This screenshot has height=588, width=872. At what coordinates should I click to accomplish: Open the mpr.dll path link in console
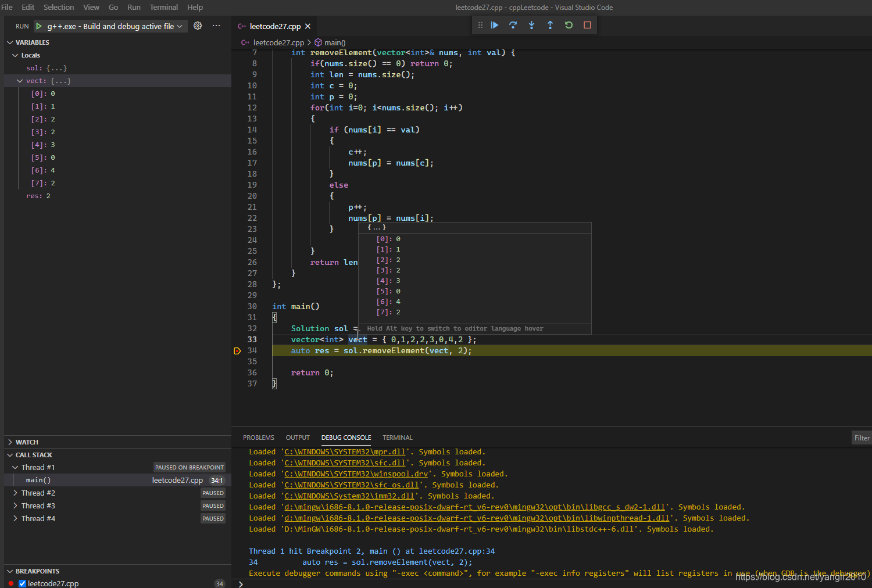pos(345,452)
